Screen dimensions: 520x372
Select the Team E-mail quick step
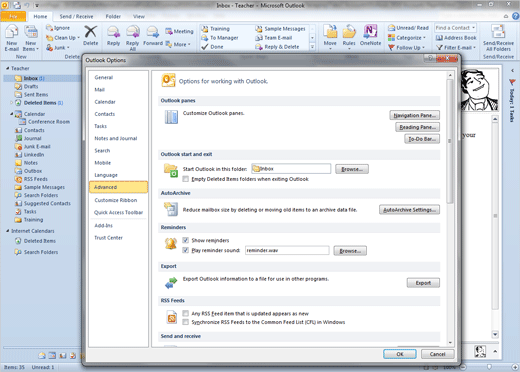(274, 38)
